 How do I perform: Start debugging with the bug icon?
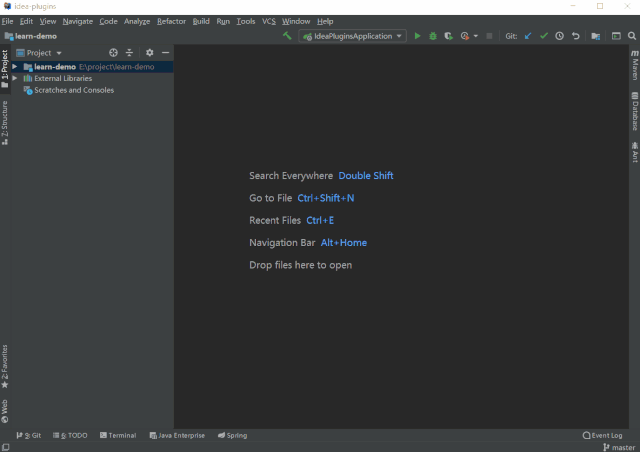point(432,36)
